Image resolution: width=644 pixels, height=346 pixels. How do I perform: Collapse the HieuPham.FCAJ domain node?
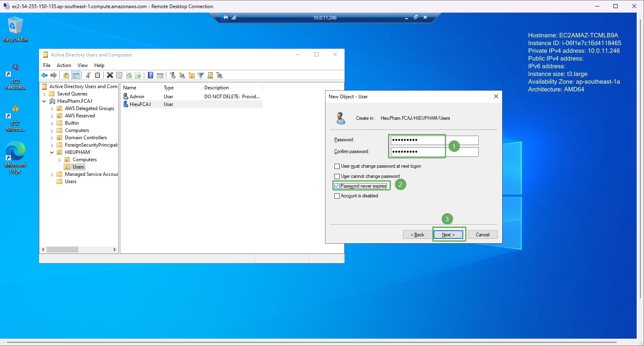(44, 101)
